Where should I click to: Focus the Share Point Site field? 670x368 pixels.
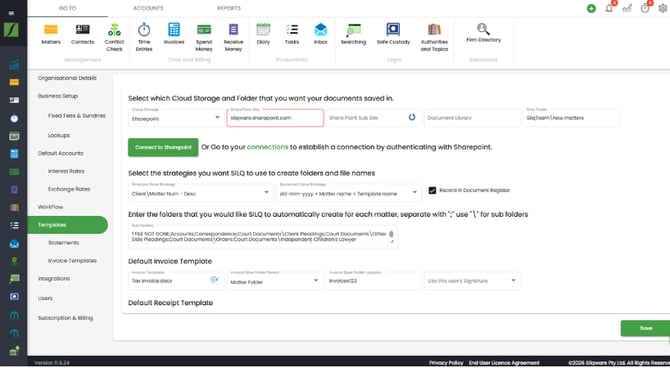[275, 118]
